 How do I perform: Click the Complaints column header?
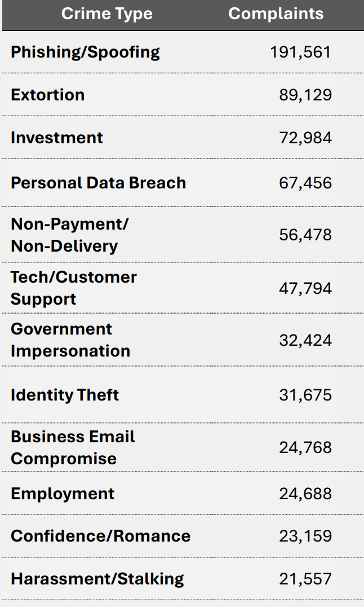click(x=276, y=14)
